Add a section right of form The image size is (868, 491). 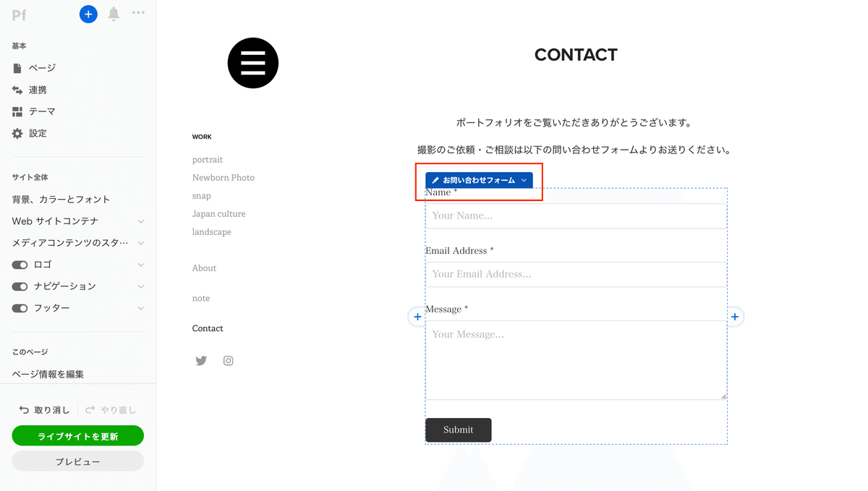[735, 317]
